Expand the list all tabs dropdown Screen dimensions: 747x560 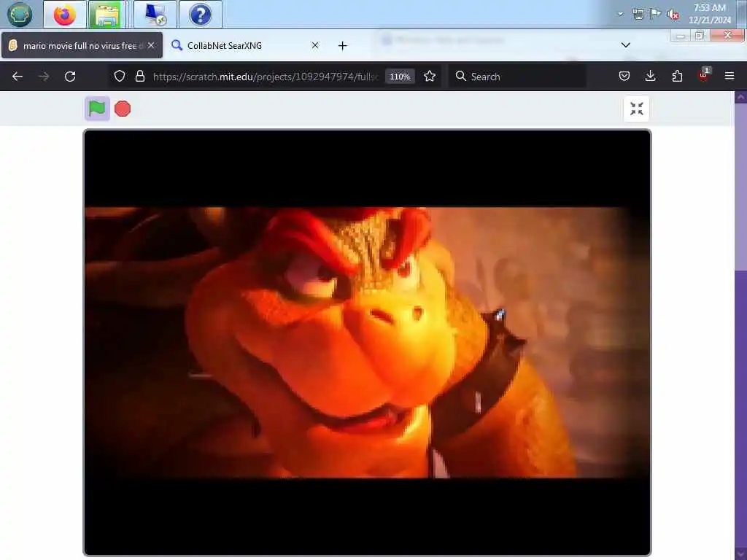point(625,45)
